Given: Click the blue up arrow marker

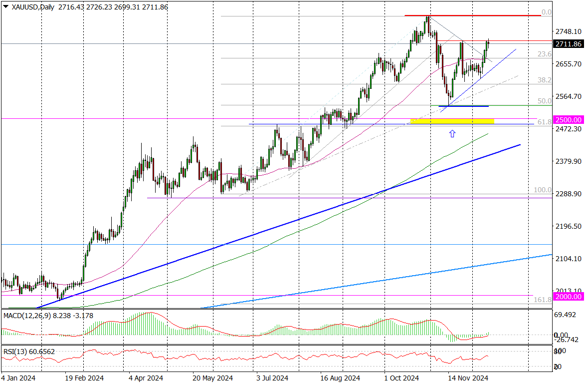Looking at the screenshot, I should point(452,133).
